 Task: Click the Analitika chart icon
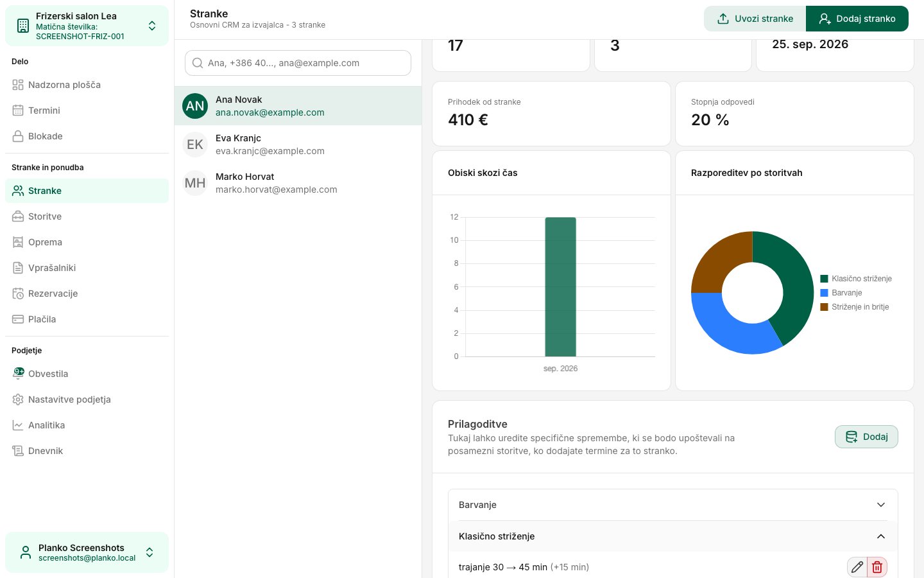(18, 425)
